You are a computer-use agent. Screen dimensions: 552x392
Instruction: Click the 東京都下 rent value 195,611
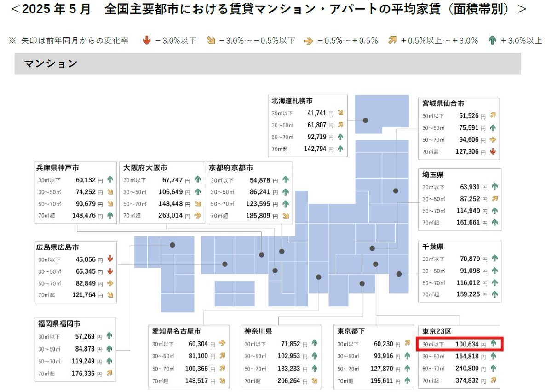[x=381, y=380]
